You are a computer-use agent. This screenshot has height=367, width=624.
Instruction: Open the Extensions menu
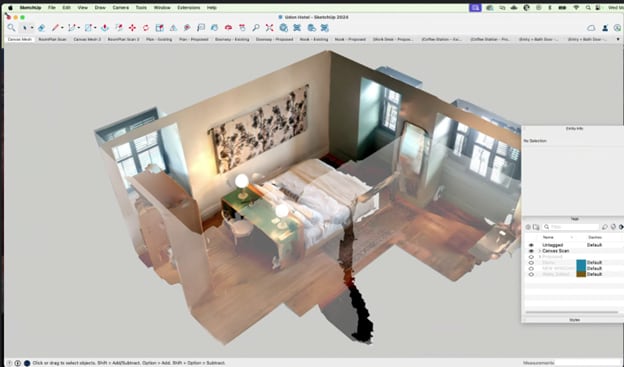point(189,8)
